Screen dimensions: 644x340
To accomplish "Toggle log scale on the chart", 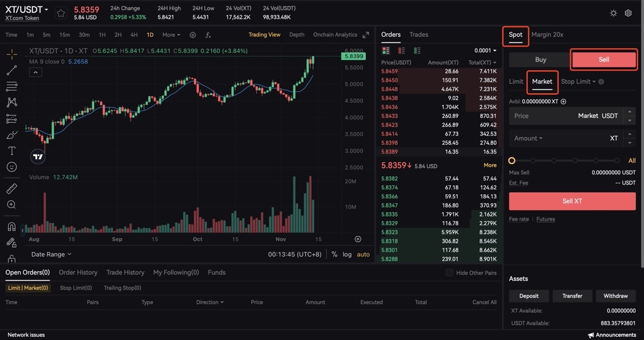I will (347, 254).
